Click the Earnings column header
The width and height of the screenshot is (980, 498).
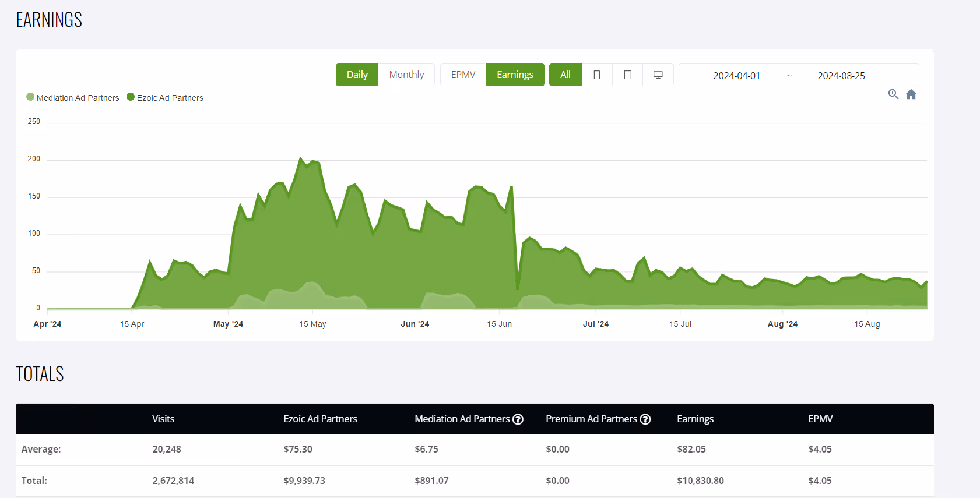696,419
